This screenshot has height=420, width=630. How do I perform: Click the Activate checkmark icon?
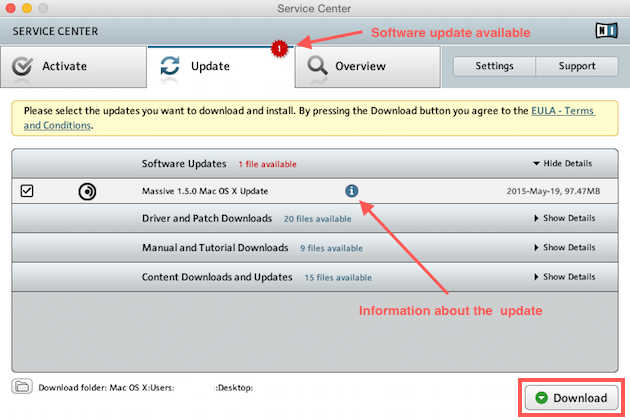22,67
